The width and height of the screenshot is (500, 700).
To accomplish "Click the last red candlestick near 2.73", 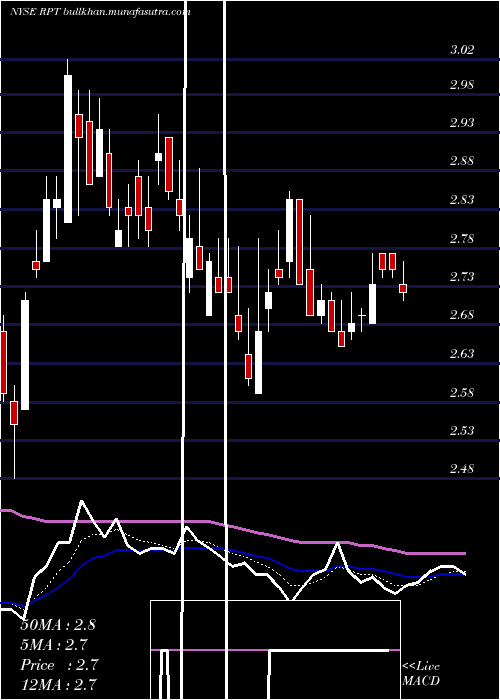I will pyautogui.click(x=403, y=288).
